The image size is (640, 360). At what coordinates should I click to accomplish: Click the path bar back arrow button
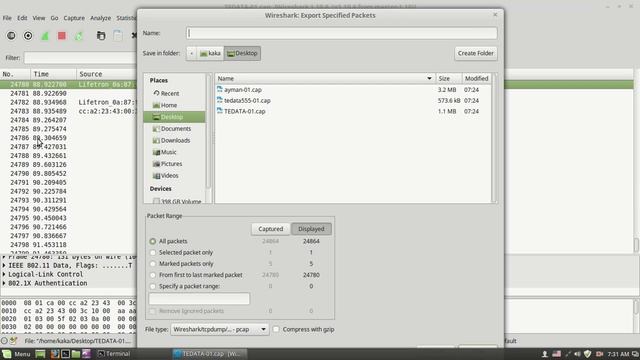[x=191, y=53]
